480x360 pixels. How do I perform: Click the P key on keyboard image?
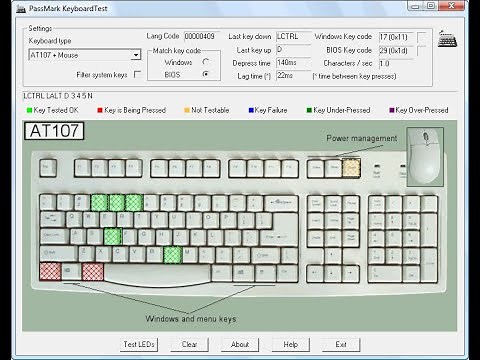229,220
